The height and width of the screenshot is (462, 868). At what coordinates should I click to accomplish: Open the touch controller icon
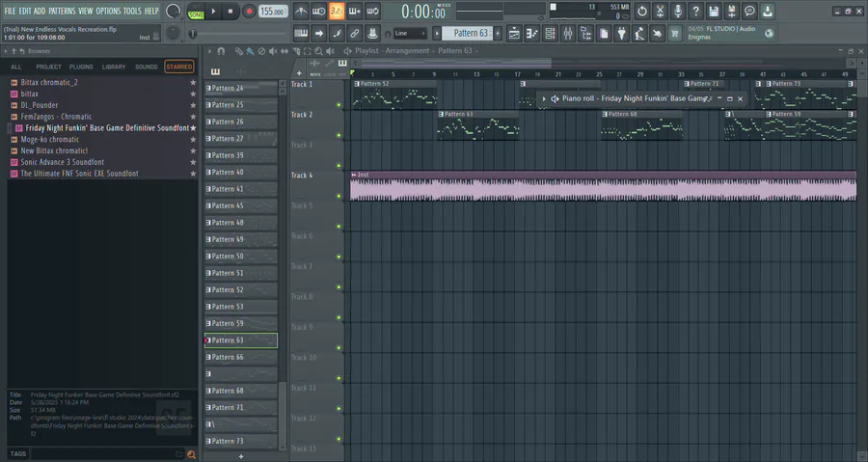coord(657,34)
